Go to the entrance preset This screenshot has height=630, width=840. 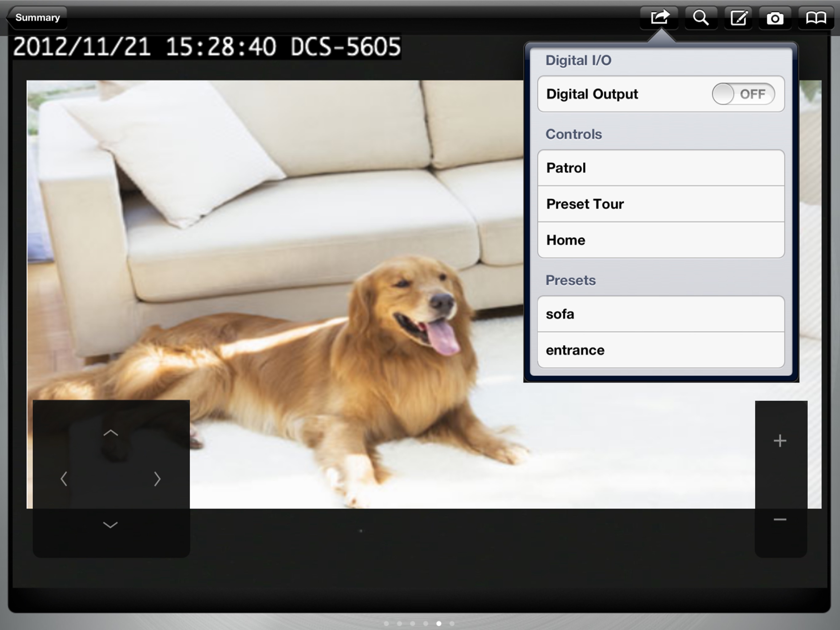click(x=661, y=350)
